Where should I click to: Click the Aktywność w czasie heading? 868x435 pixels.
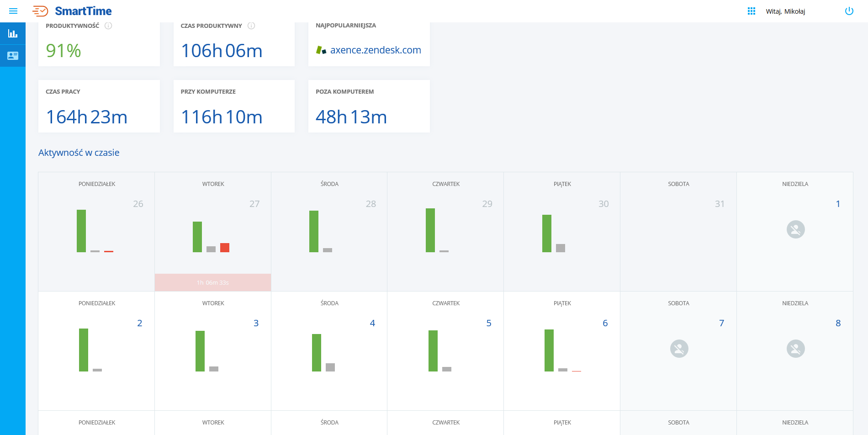click(79, 153)
